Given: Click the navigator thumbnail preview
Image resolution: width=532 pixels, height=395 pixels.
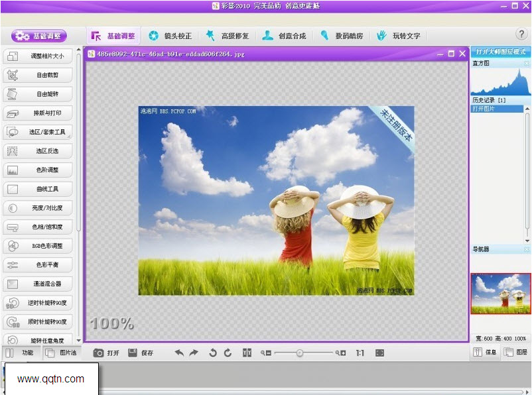Looking at the screenshot, I should point(501,294).
